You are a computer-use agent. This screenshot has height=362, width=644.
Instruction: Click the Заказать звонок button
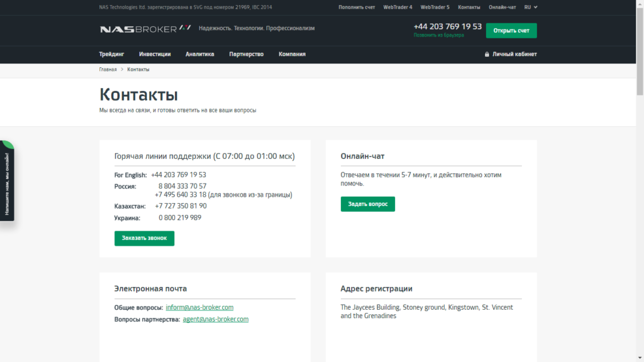(144, 238)
